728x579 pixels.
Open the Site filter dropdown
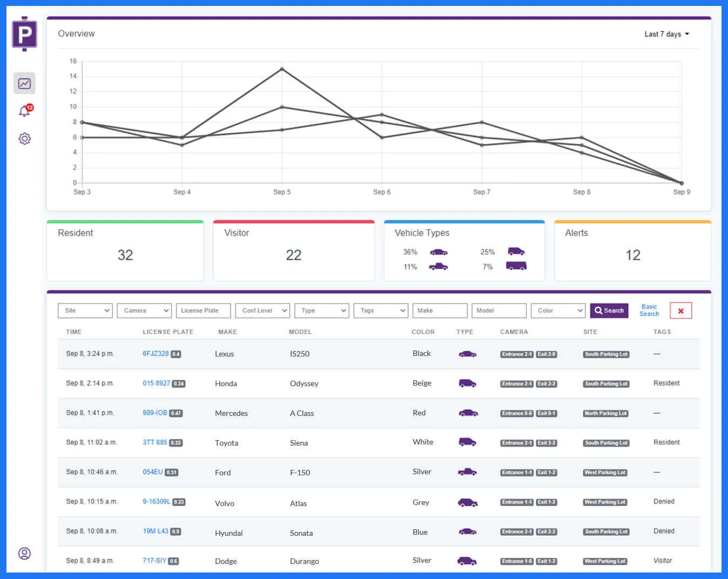click(85, 311)
